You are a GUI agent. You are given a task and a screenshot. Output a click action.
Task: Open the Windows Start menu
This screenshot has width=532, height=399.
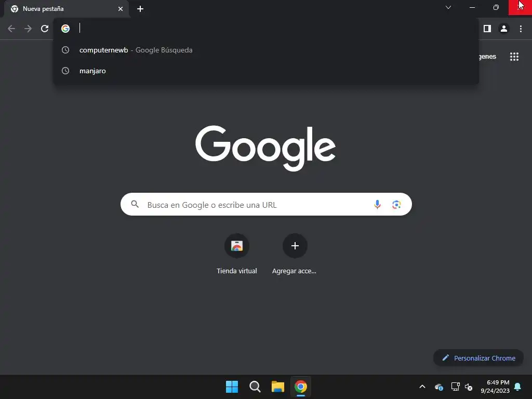tap(232, 387)
